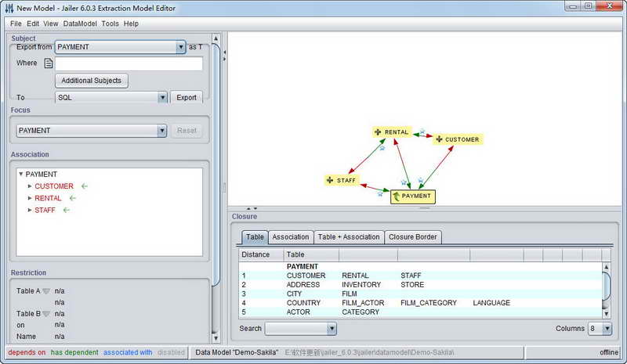Click the green arrow beside CUSTOMER association
The image size is (627, 364).
click(85, 186)
